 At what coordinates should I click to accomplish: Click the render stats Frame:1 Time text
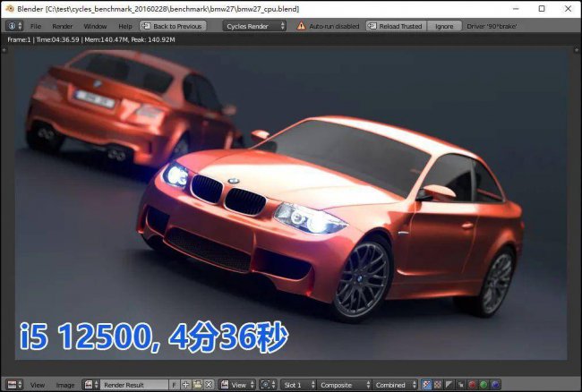[x=91, y=39]
